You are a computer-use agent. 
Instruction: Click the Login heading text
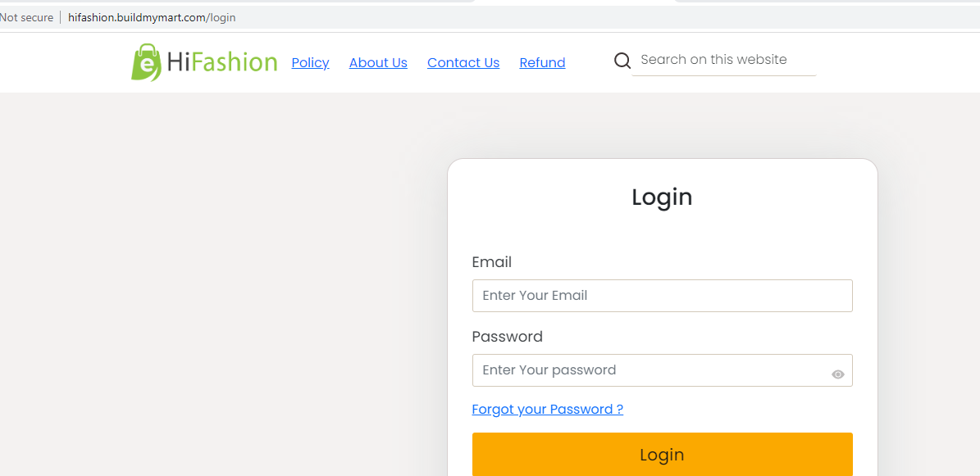(x=662, y=197)
